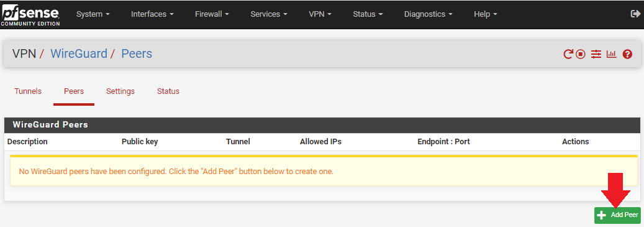Expand the Interfaces menu
The image size is (644, 227).
click(152, 14)
